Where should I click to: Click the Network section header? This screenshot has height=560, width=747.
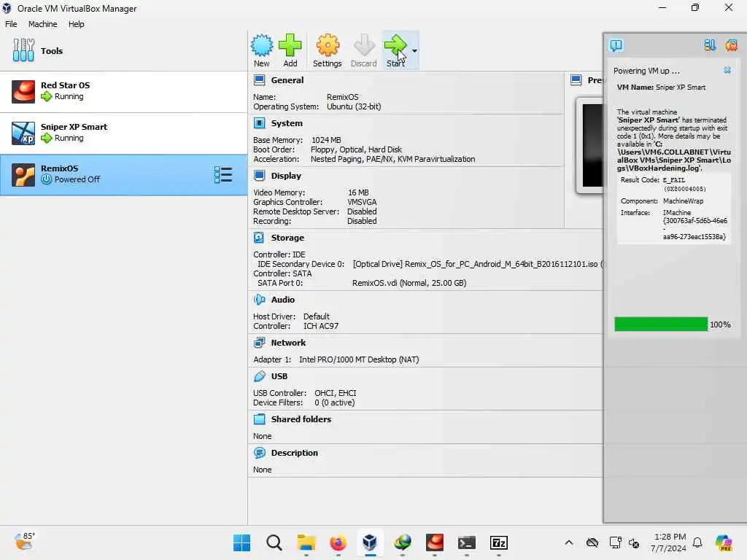click(288, 343)
